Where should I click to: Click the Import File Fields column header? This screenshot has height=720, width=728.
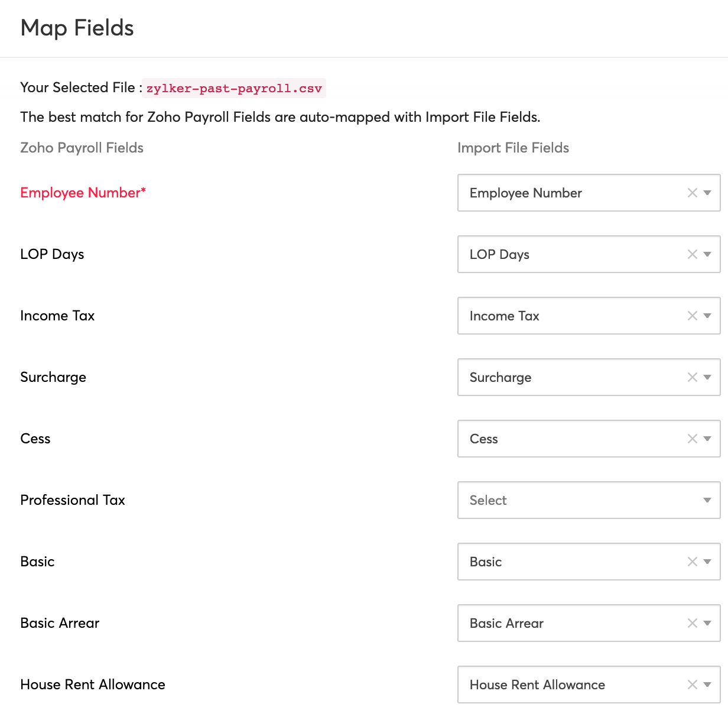(513, 148)
